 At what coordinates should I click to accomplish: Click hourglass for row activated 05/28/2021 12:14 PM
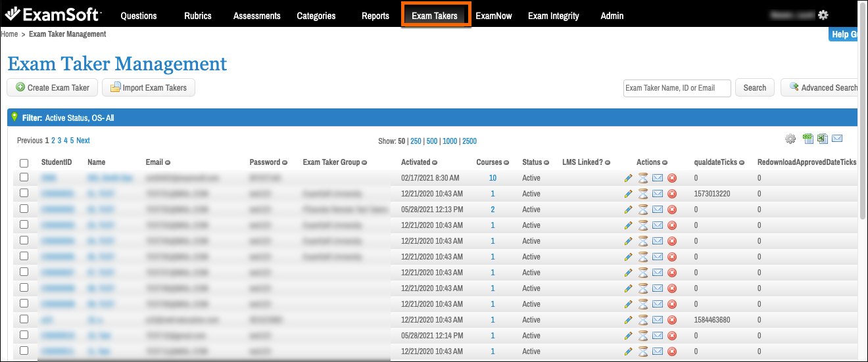[x=643, y=336]
